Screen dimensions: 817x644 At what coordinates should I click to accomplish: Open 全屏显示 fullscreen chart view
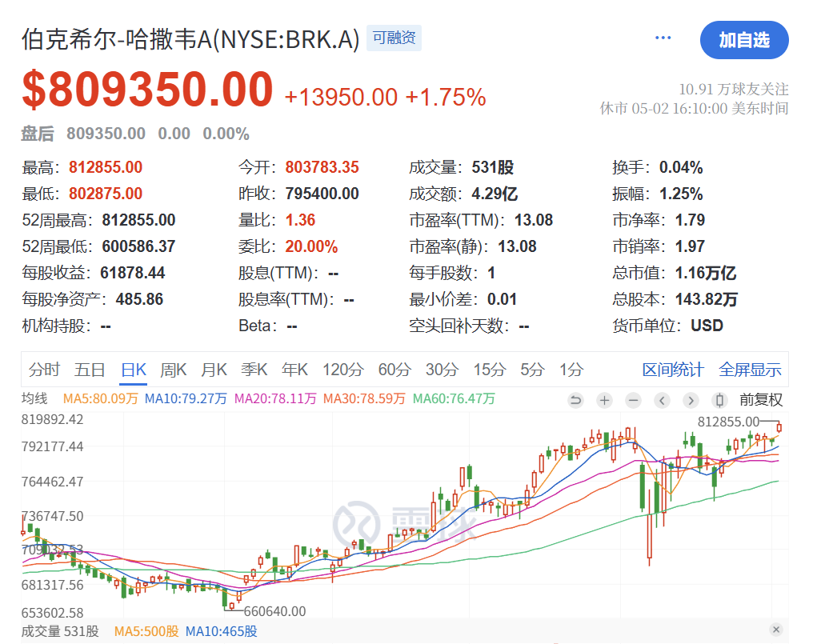coord(751,370)
